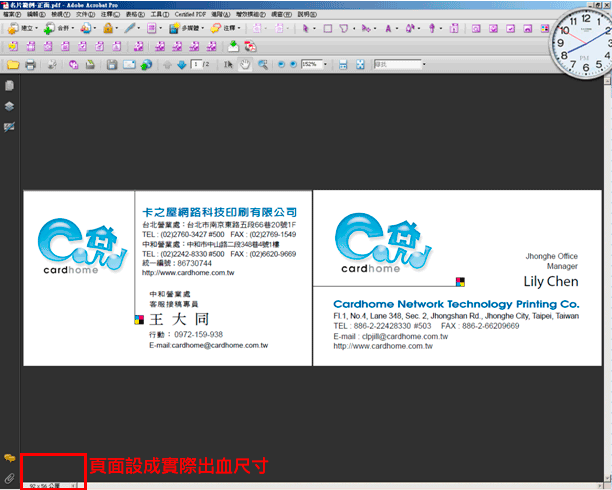The height and width of the screenshot is (490, 612).
Task: Open the Attachments paperclip panel
Action: pos(9,478)
